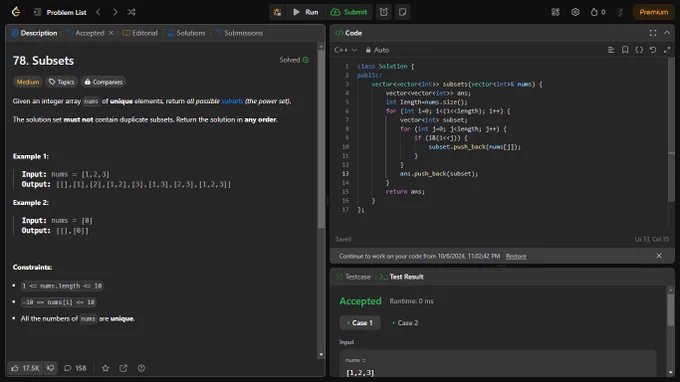Open the comments with 158 count
Screen dimensions: 680x382
tap(75, 368)
